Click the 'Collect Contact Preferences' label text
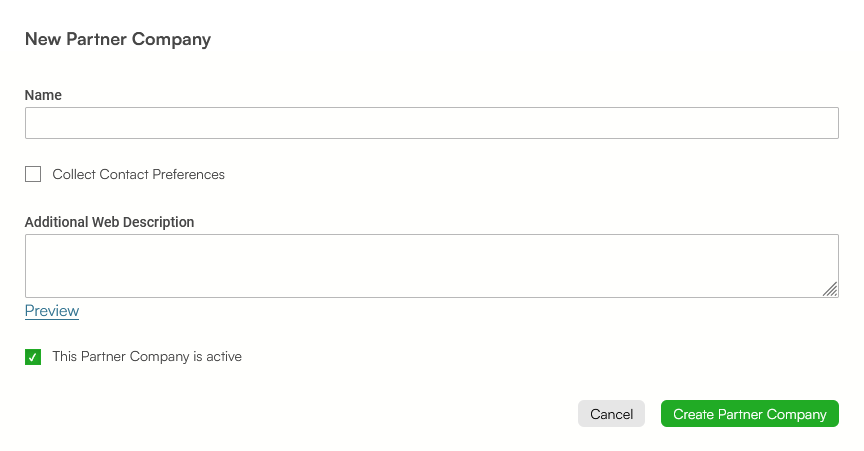The height and width of the screenshot is (451, 864). 138,174
